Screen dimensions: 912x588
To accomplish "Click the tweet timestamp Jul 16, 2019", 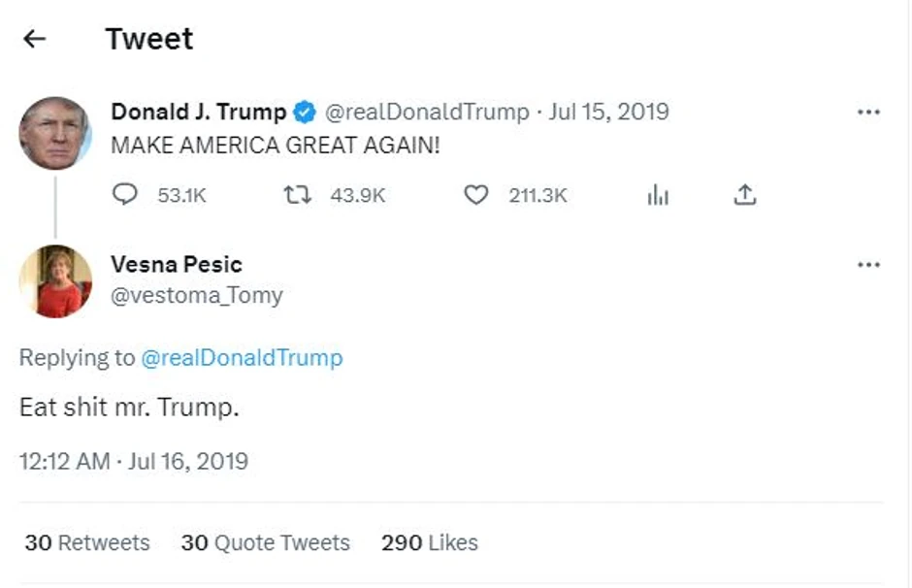I will (133, 461).
